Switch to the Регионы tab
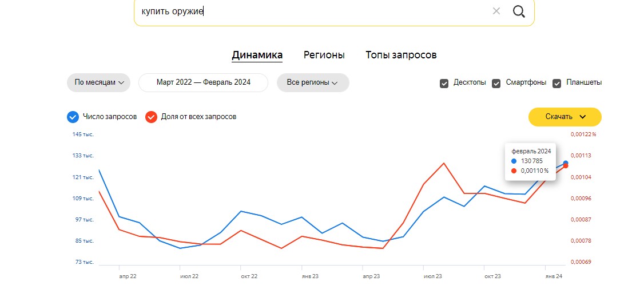Screen dimensions: 644x293 tap(324, 55)
